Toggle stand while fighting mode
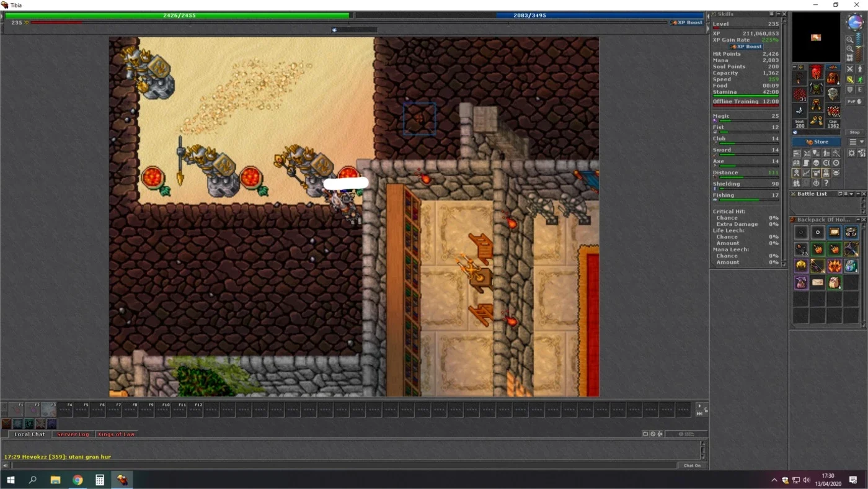868x489 pixels. [x=860, y=68]
